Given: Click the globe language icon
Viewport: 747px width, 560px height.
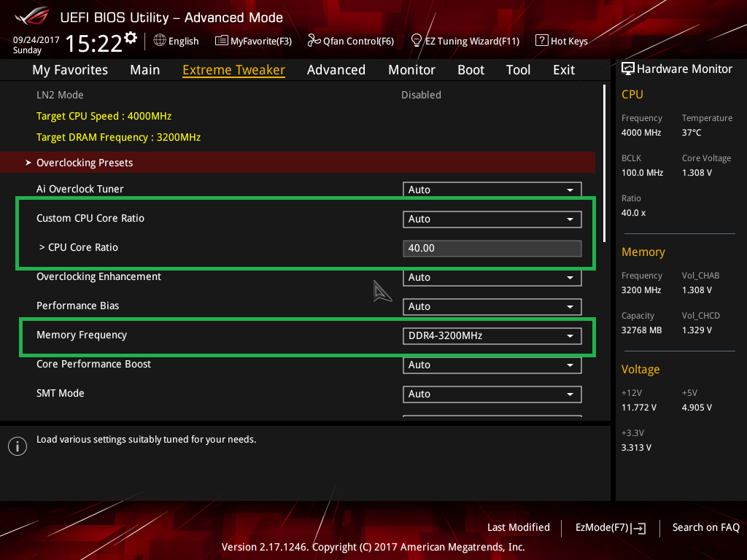Looking at the screenshot, I should point(160,41).
